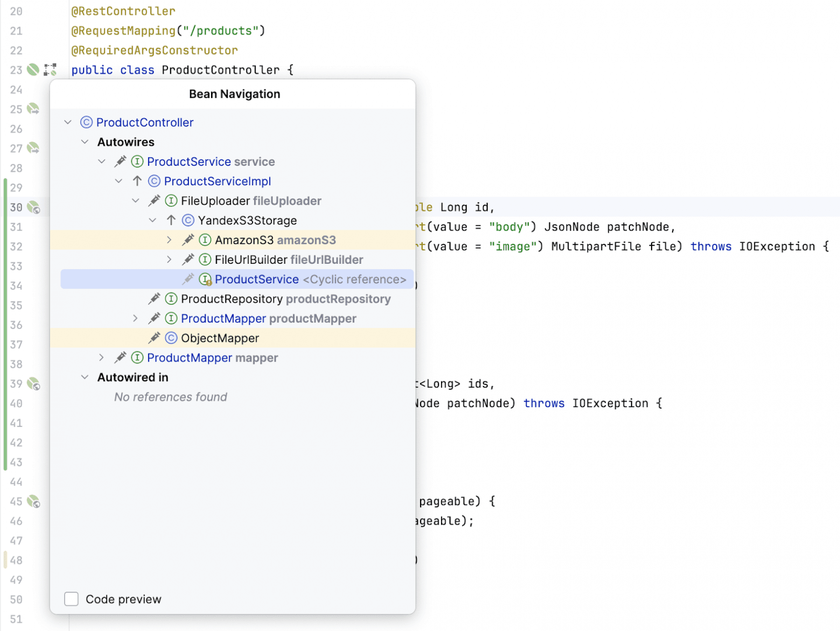840x631 pixels.
Task: Select FileUploader fileUploader entry
Action: (251, 201)
